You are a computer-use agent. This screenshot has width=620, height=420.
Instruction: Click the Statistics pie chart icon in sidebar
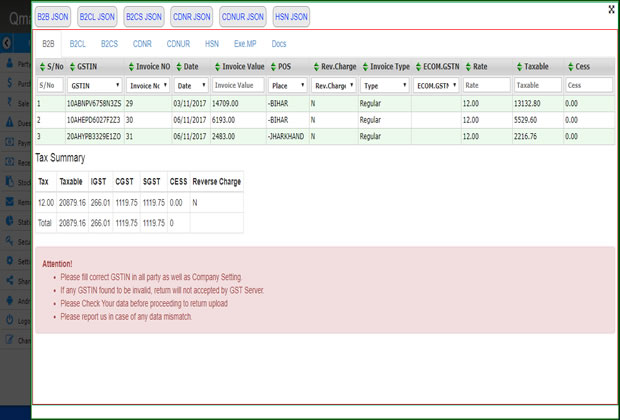(x=10, y=221)
